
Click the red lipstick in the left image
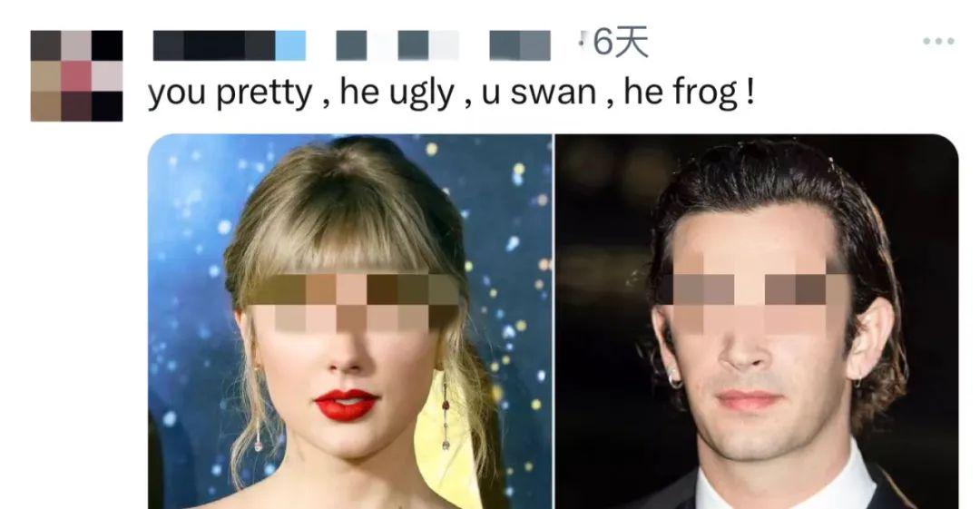[347, 405]
